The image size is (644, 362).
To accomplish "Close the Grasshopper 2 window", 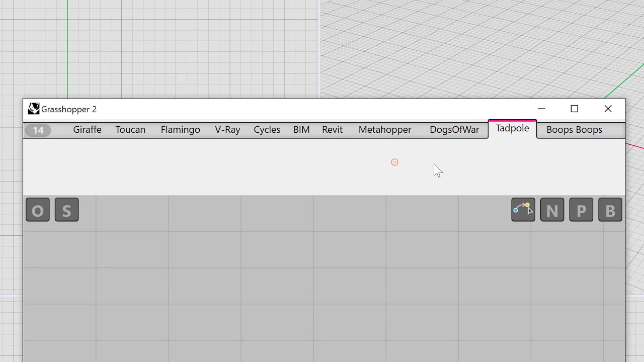I will click(608, 109).
